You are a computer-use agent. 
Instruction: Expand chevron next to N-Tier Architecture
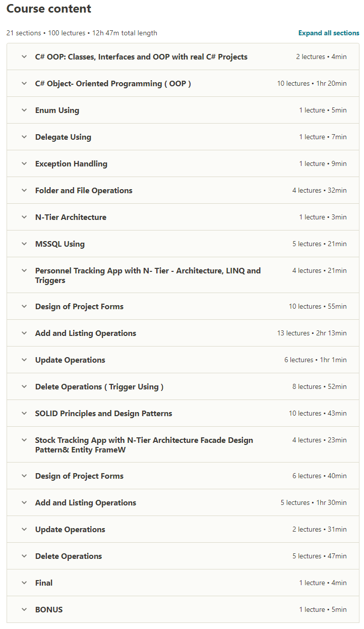tap(24, 217)
